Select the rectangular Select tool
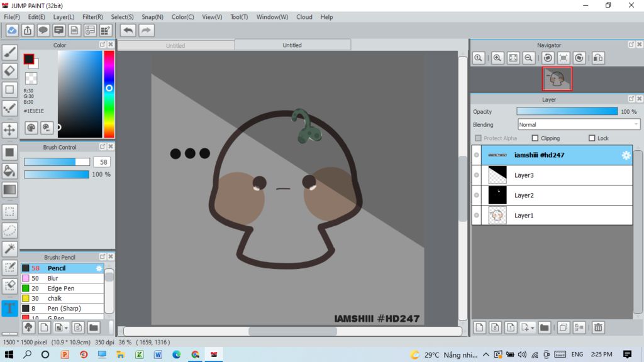This screenshot has width=644, height=362. (x=9, y=212)
